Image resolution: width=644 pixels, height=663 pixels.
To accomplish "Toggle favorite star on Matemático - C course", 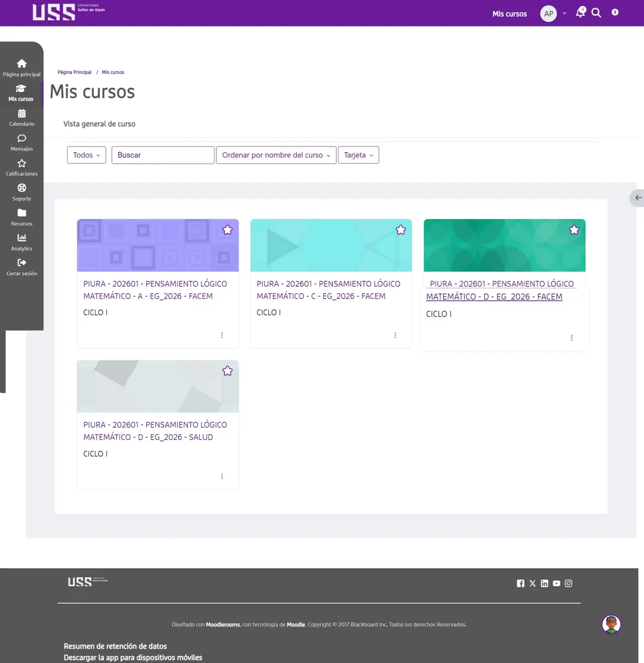I will (401, 230).
